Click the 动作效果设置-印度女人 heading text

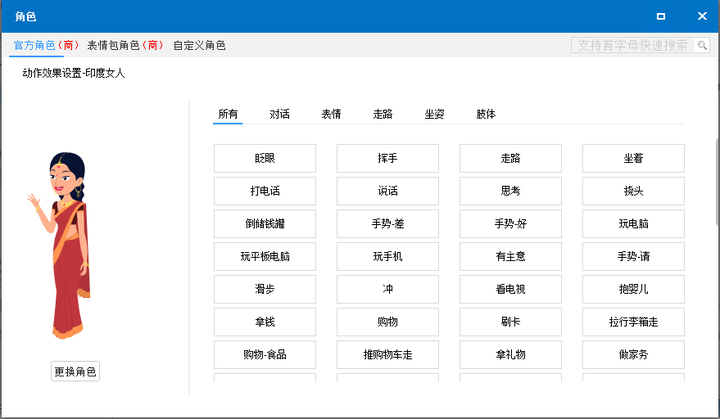pyautogui.click(x=73, y=73)
